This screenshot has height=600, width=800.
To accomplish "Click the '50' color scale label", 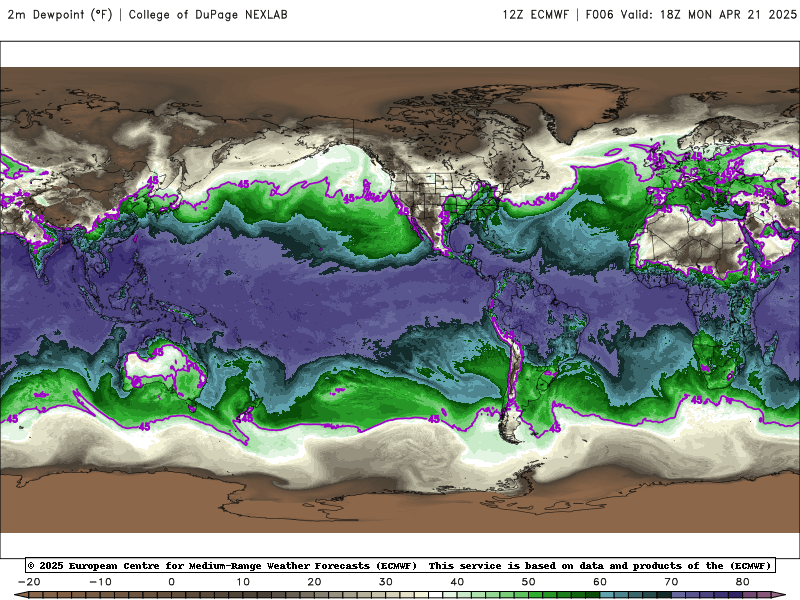I will (x=529, y=582).
